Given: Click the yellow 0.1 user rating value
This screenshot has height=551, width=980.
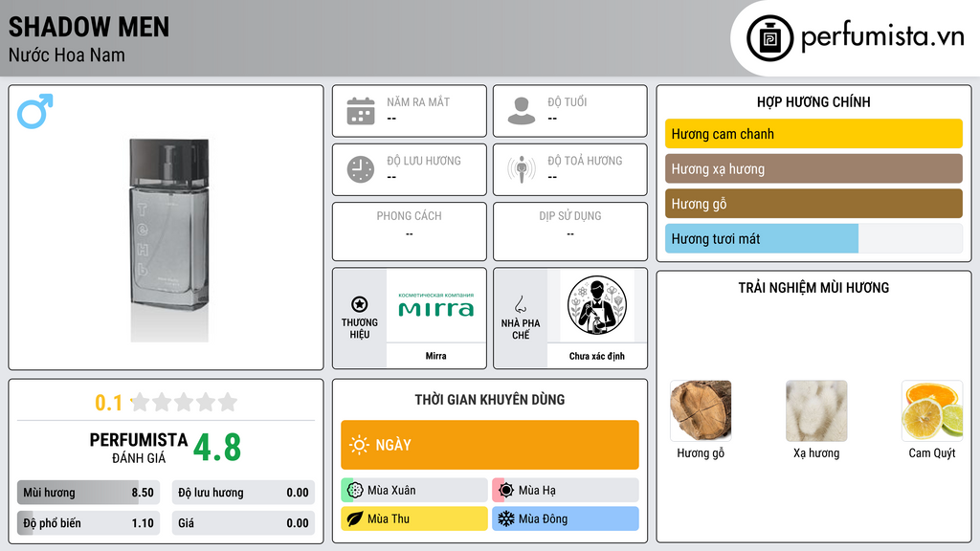Looking at the screenshot, I should point(109,403).
